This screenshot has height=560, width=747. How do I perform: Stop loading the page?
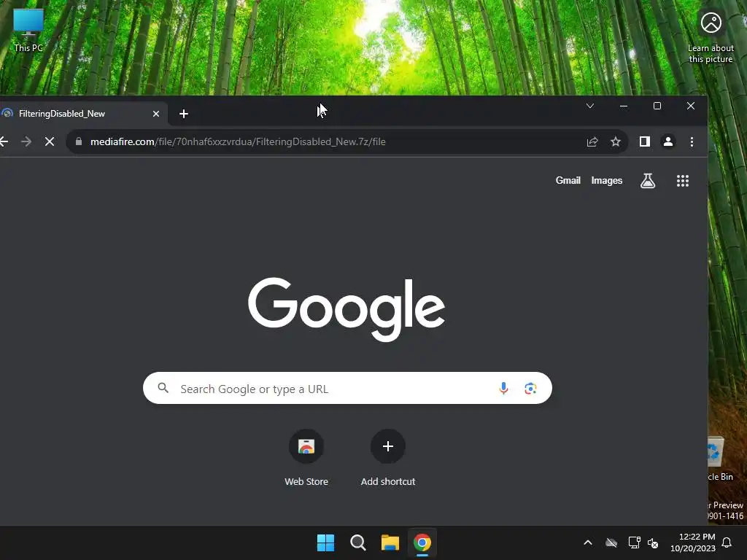[x=50, y=141]
